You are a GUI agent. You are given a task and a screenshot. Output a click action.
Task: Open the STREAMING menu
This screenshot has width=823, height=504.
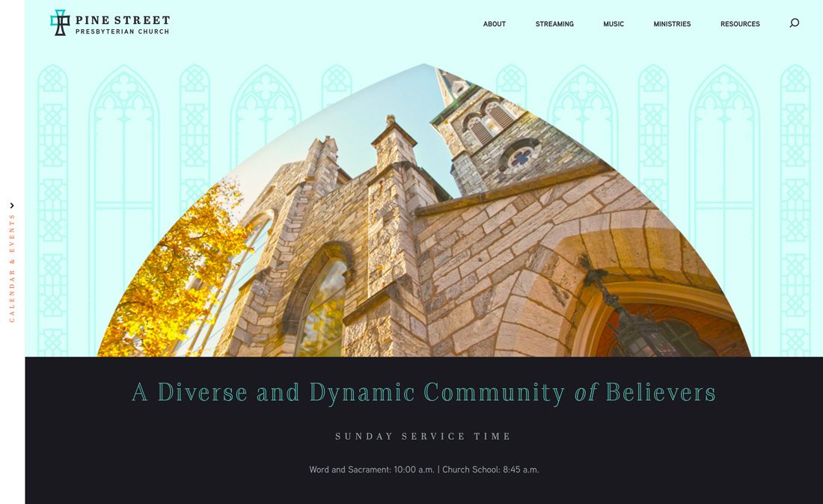[554, 23]
